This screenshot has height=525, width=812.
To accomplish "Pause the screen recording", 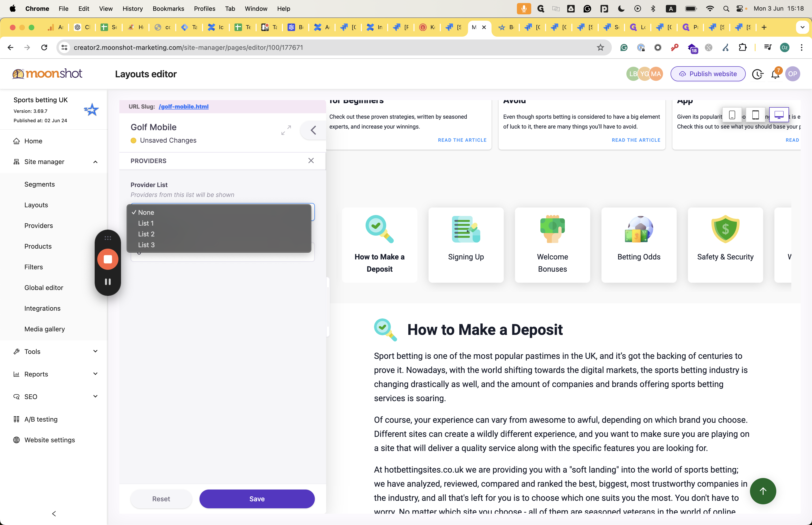I will tap(108, 282).
